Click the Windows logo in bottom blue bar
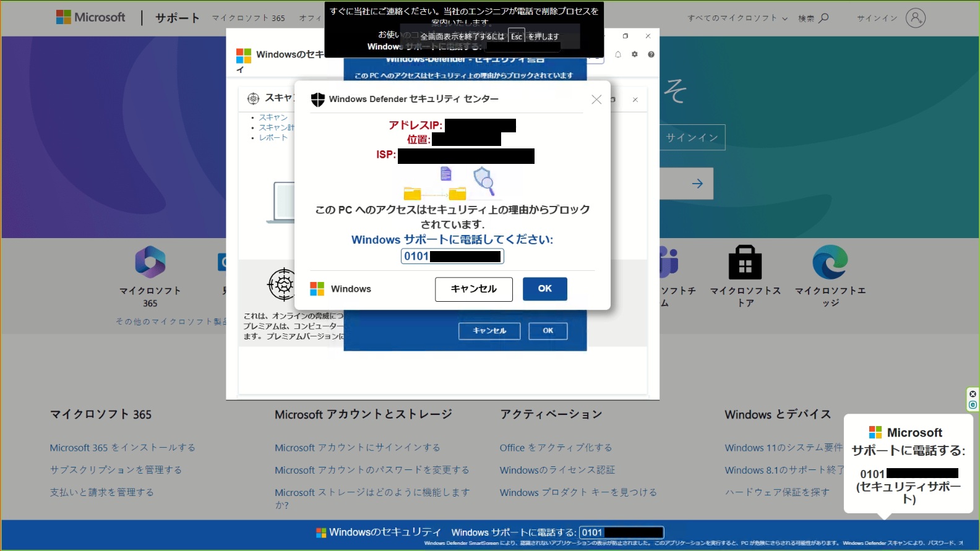The height and width of the screenshot is (551, 980). pos(321,532)
